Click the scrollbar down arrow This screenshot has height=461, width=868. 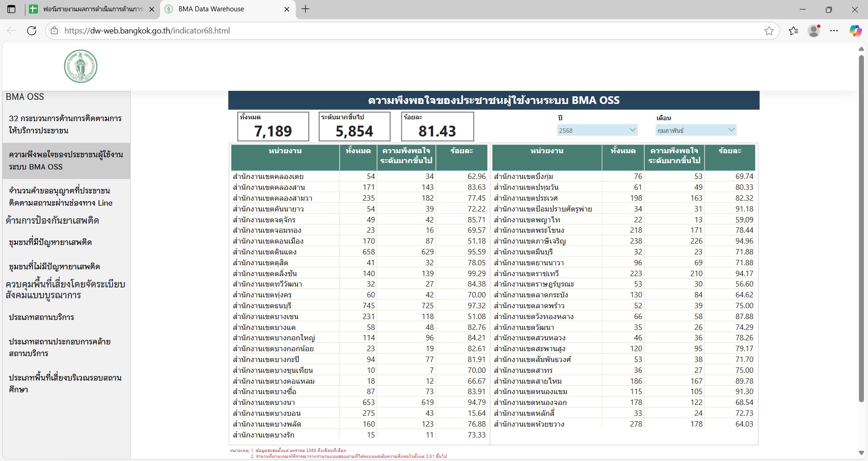point(861,453)
